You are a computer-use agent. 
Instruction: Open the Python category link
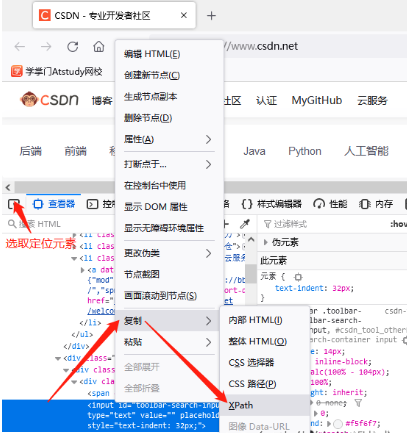click(305, 151)
